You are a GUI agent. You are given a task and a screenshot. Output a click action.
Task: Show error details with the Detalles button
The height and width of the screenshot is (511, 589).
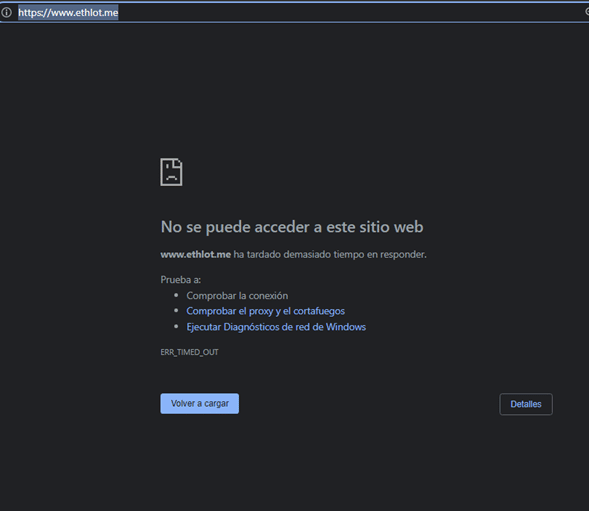pyautogui.click(x=526, y=404)
